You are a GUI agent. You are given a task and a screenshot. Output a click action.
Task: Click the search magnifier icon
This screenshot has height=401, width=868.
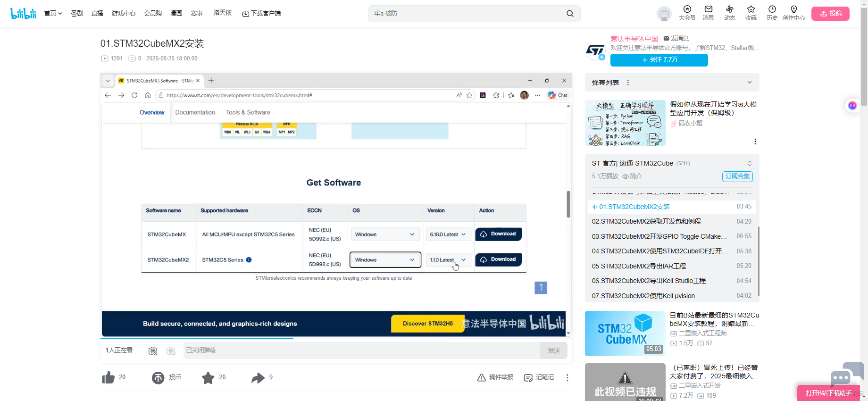(570, 14)
